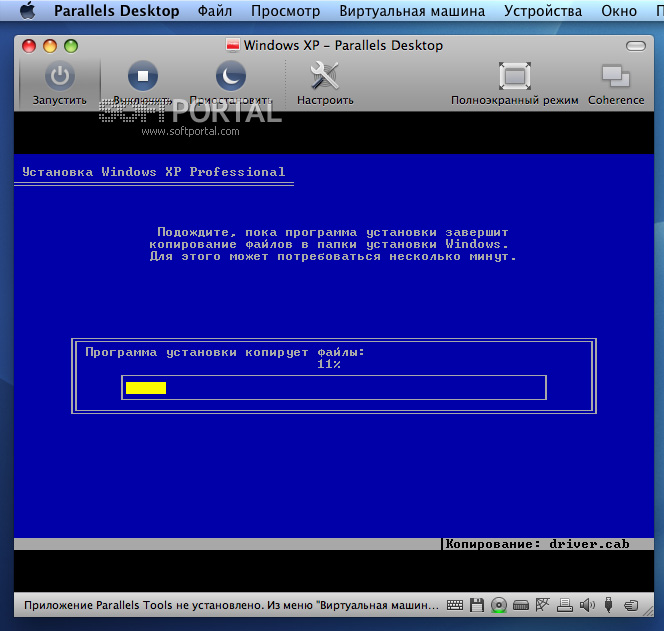Image resolution: width=664 pixels, height=631 pixels.
Task: Open the Файл menu
Action: tap(215, 11)
